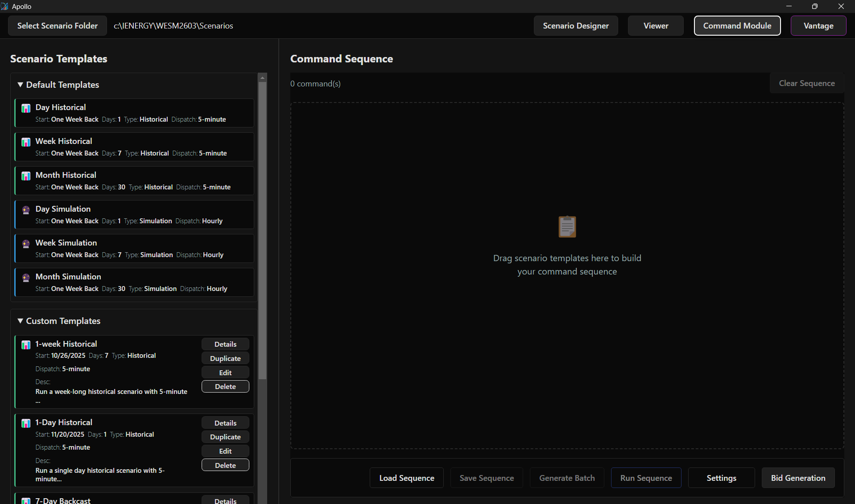Click the Day Simulation template icon
Viewport: 855px width, 504px height.
[26, 210]
